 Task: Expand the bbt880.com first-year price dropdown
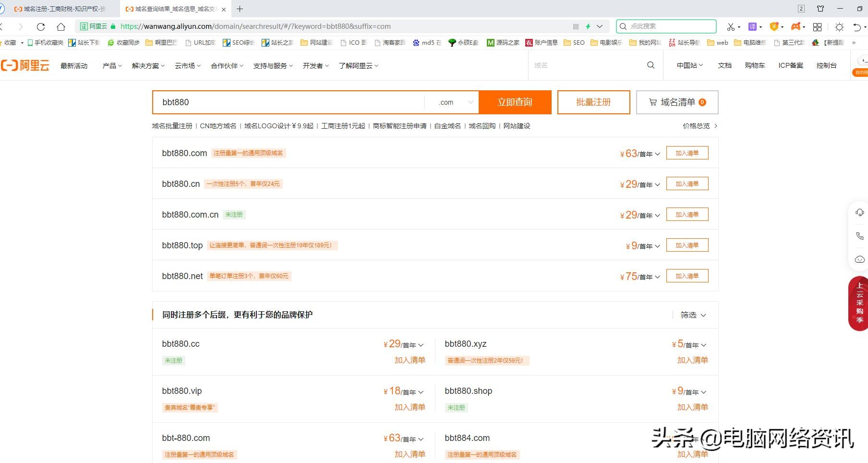(658, 154)
